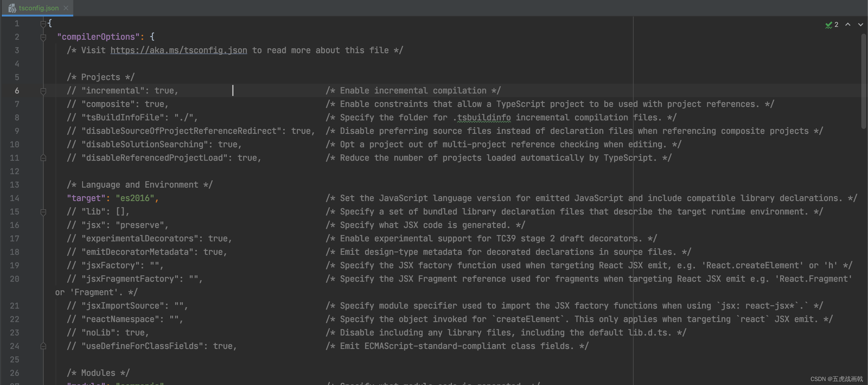Collapse the comment fold at line 6
Image resolution: width=868 pixels, height=385 pixels.
[43, 91]
